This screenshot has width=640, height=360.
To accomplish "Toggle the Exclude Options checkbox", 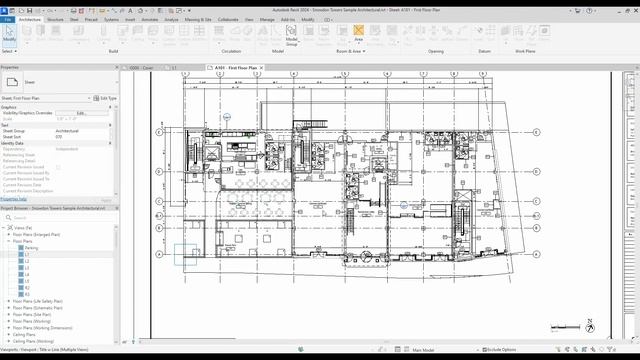I will pos(484,350).
